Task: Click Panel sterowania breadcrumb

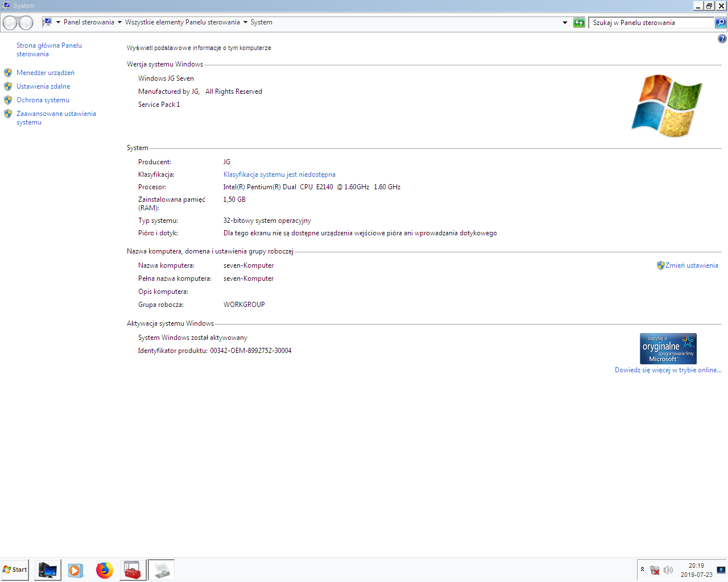Action: tap(89, 23)
